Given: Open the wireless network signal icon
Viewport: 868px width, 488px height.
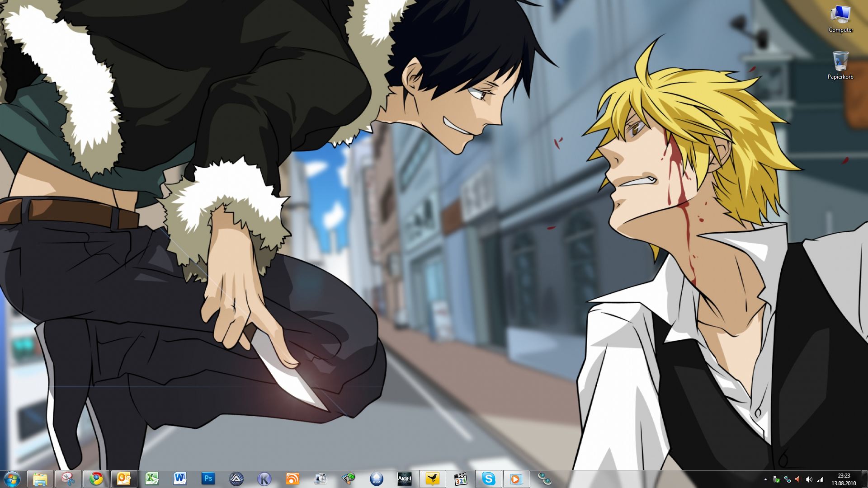Looking at the screenshot, I should pyautogui.click(x=820, y=479).
